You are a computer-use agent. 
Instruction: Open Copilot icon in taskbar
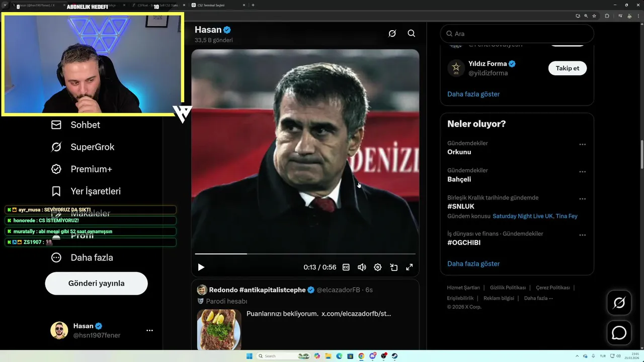tap(316, 356)
